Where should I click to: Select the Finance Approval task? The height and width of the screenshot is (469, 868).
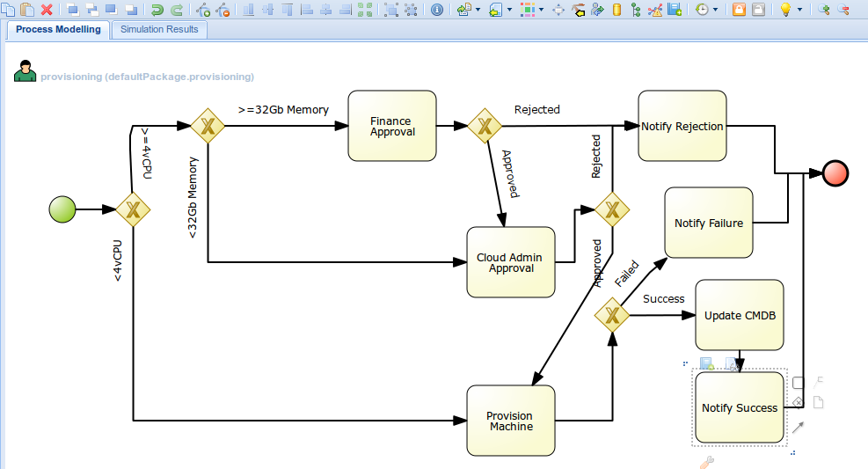[x=392, y=126]
